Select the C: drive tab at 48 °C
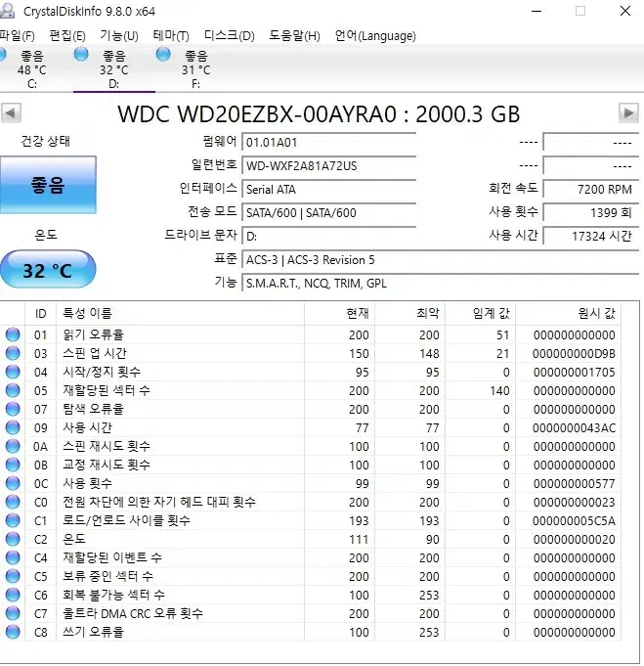The height and width of the screenshot is (666, 644). [x=32, y=68]
